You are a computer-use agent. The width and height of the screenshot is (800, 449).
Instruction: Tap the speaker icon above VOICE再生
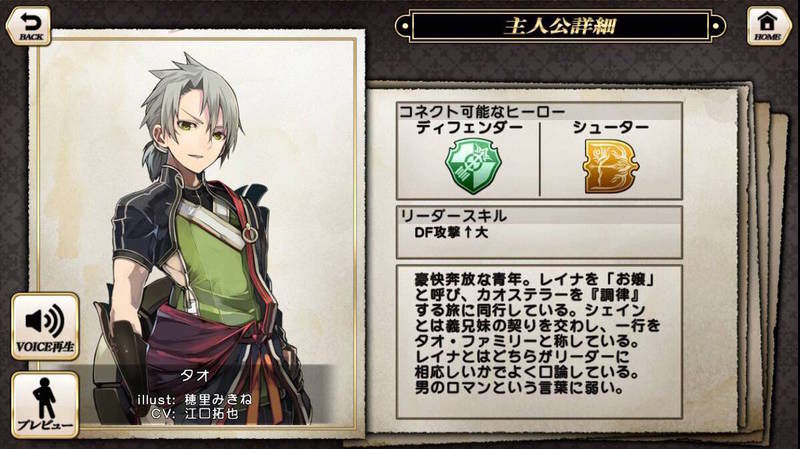click(45, 320)
